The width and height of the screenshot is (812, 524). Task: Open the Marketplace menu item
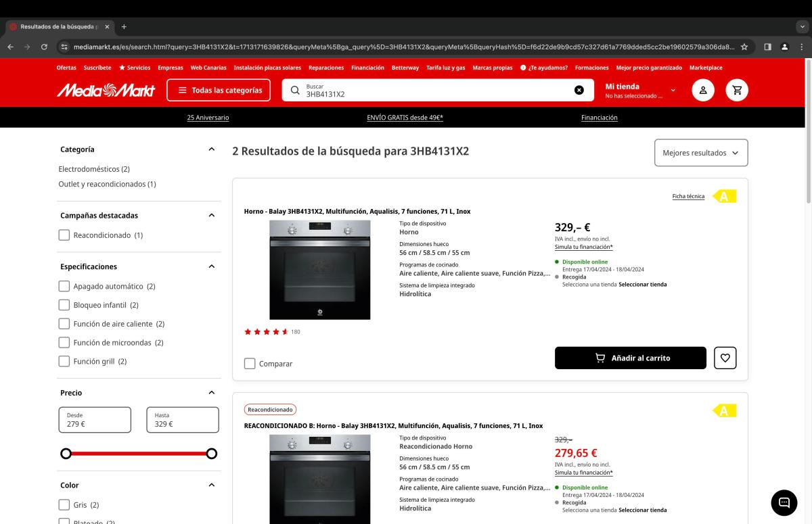[706, 68]
